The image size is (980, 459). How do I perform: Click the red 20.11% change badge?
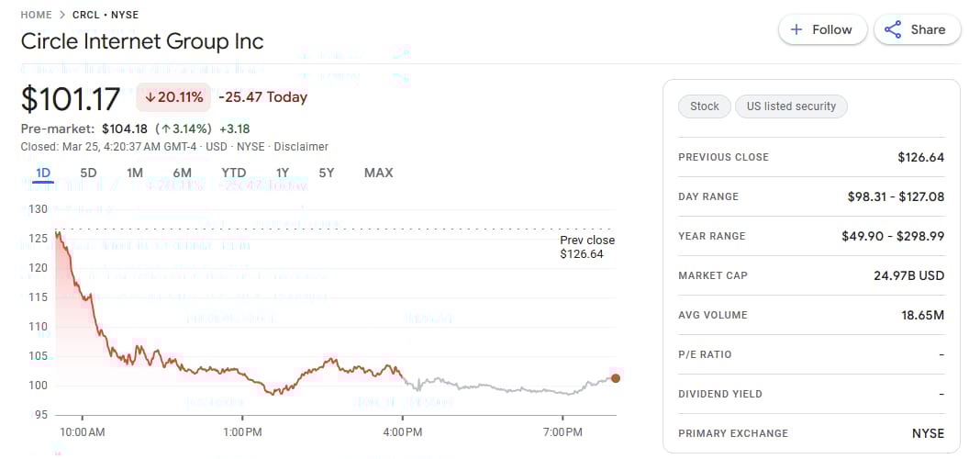174,97
